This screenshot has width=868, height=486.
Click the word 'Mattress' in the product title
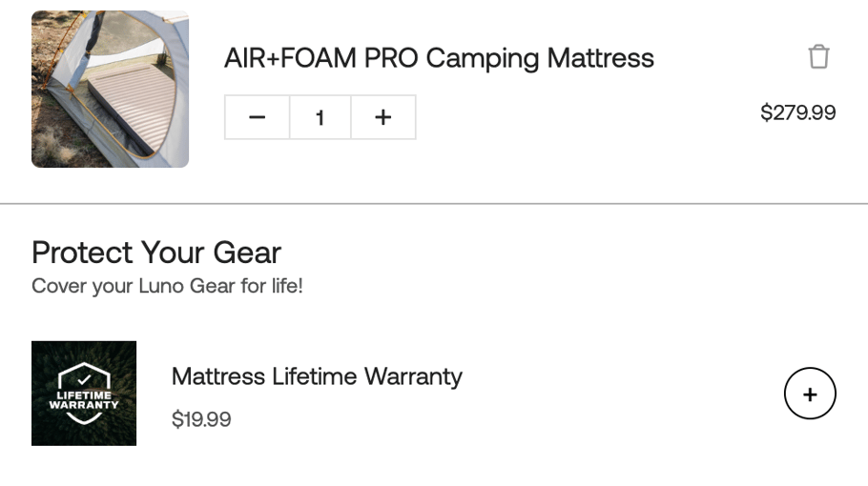click(x=600, y=58)
